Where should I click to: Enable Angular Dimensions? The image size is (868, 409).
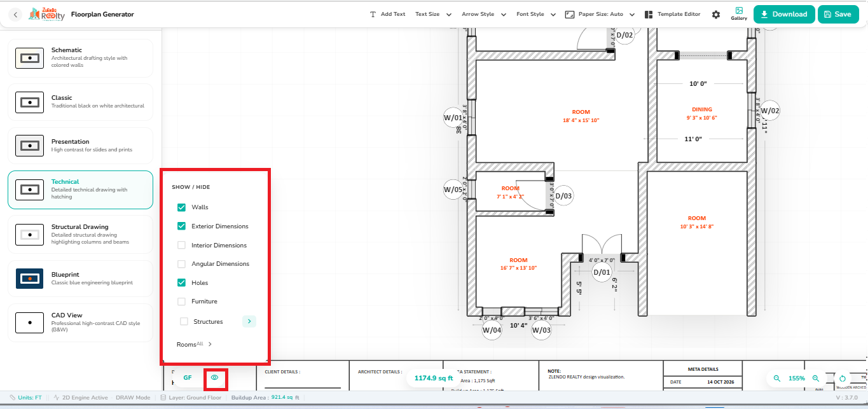click(181, 263)
